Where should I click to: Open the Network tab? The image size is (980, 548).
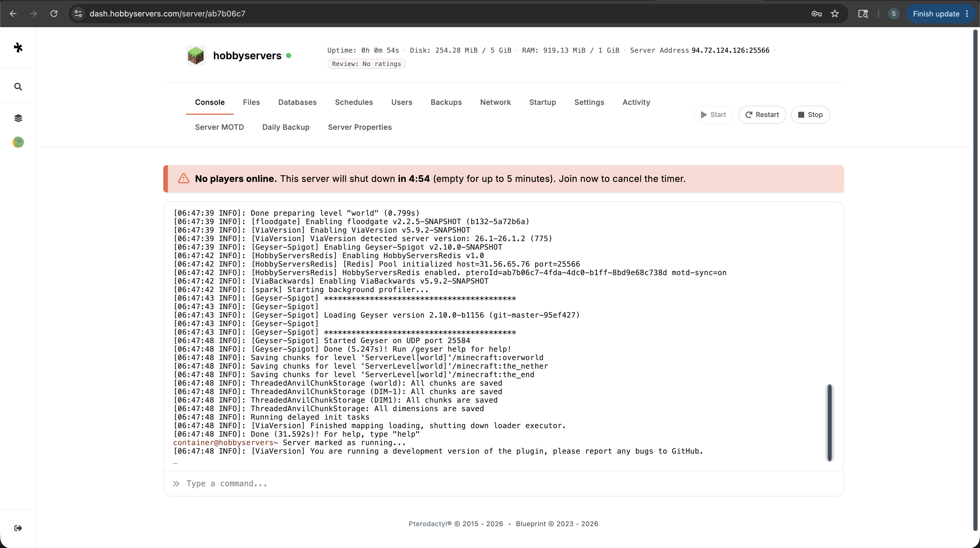[x=495, y=102]
